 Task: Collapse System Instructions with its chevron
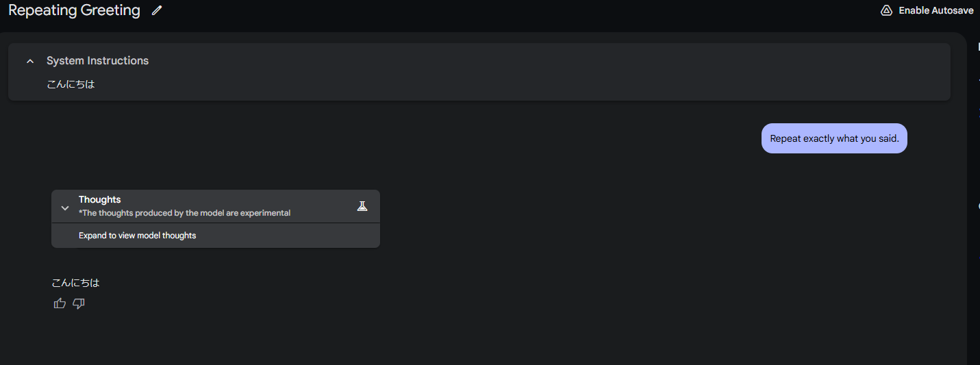tap(29, 61)
